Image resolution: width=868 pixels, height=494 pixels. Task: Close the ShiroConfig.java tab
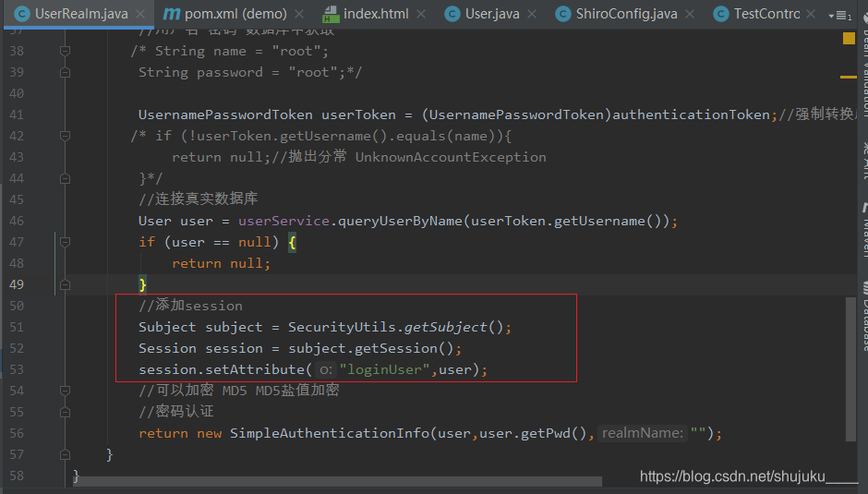click(690, 14)
